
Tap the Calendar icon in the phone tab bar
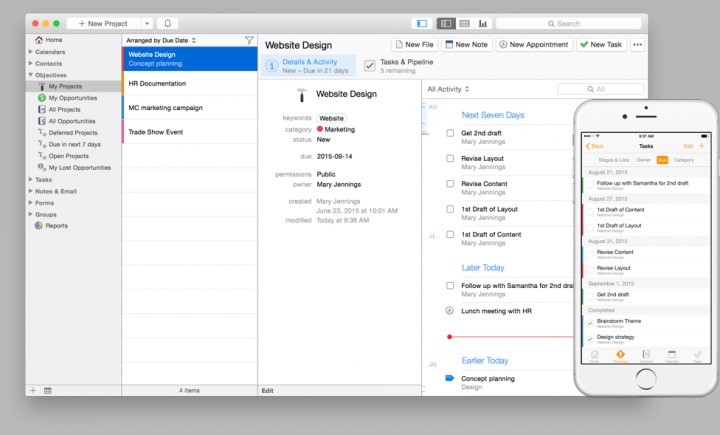tap(672, 355)
